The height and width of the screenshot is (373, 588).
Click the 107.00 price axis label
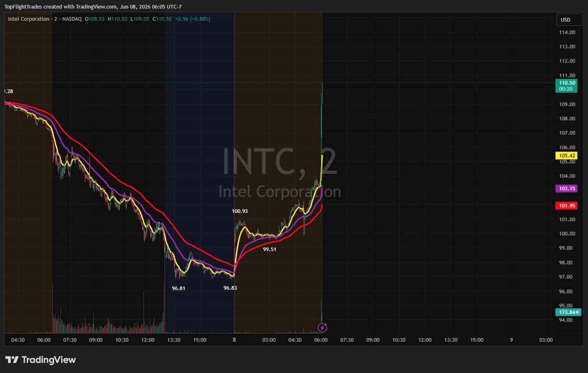[x=567, y=133]
